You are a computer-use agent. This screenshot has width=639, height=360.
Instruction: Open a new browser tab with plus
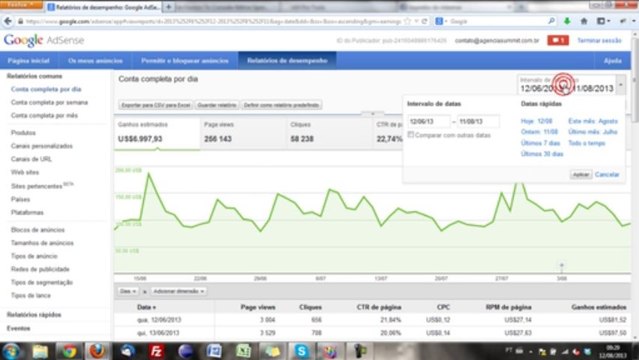(168, 7)
